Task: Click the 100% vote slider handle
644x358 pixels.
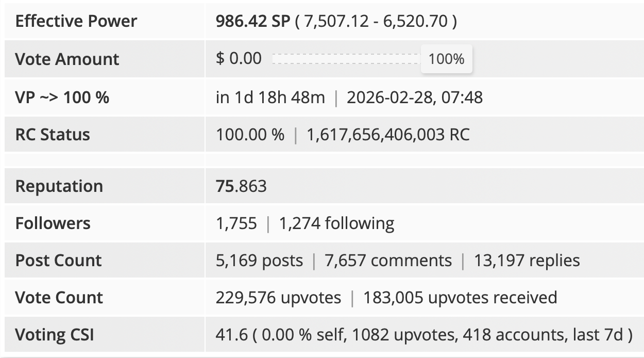Action: (x=446, y=59)
